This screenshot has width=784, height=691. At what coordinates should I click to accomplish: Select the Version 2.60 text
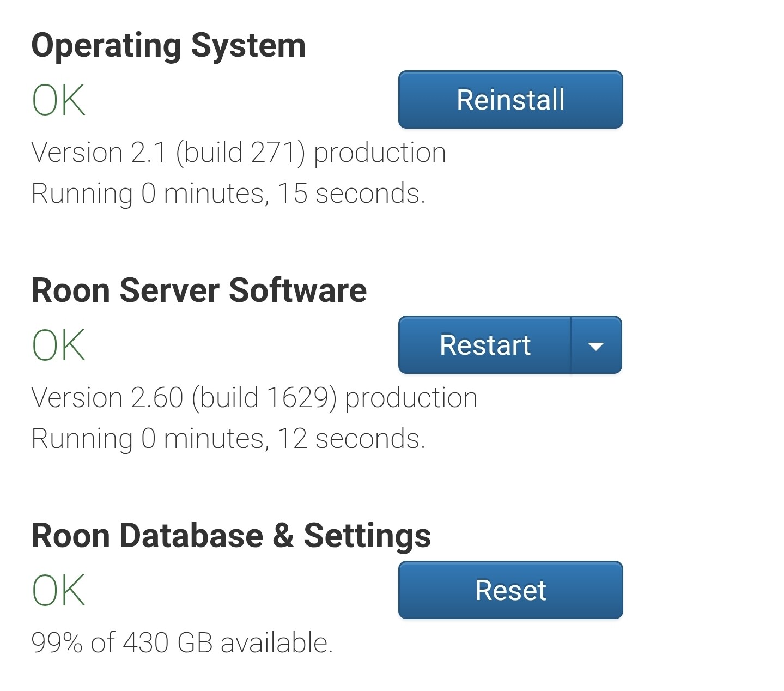click(x=107, y=397)
